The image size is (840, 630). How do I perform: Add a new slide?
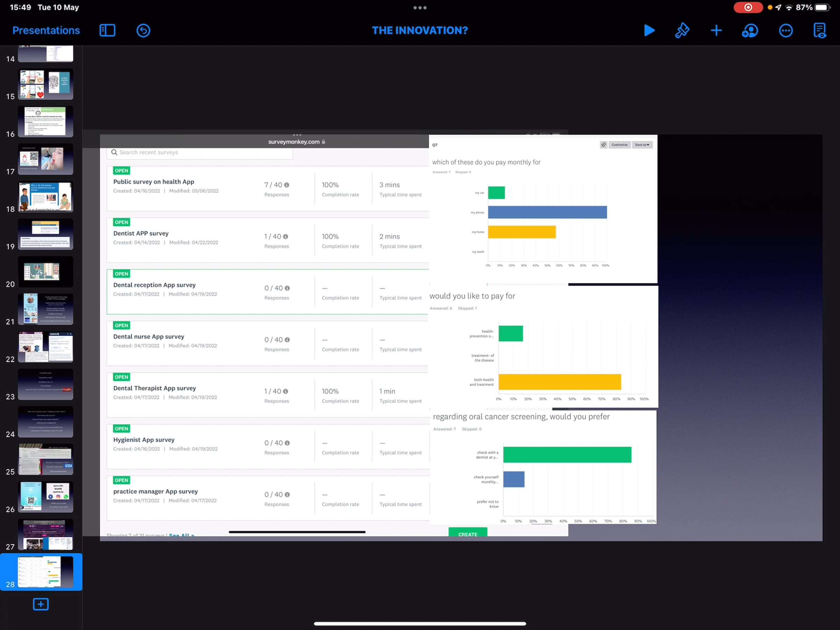pos(41,604)
